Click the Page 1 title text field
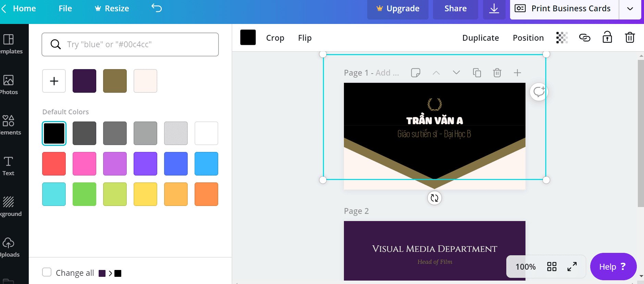644x284 pixels. [x=372, y=73]
